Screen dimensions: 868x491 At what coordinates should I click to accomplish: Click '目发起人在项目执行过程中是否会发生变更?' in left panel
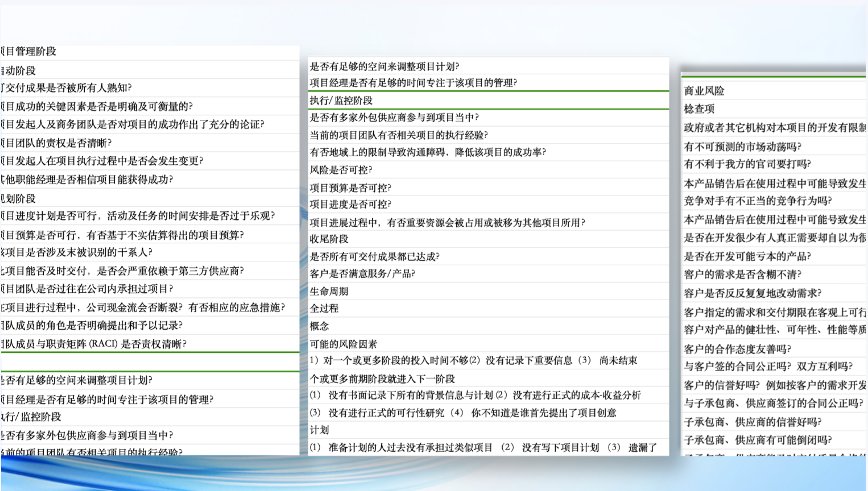102,161
